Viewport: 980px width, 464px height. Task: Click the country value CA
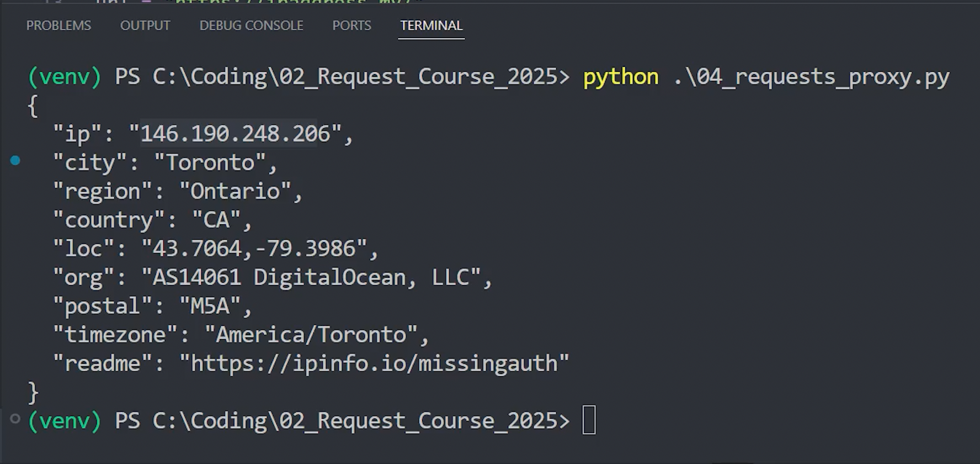220,219
